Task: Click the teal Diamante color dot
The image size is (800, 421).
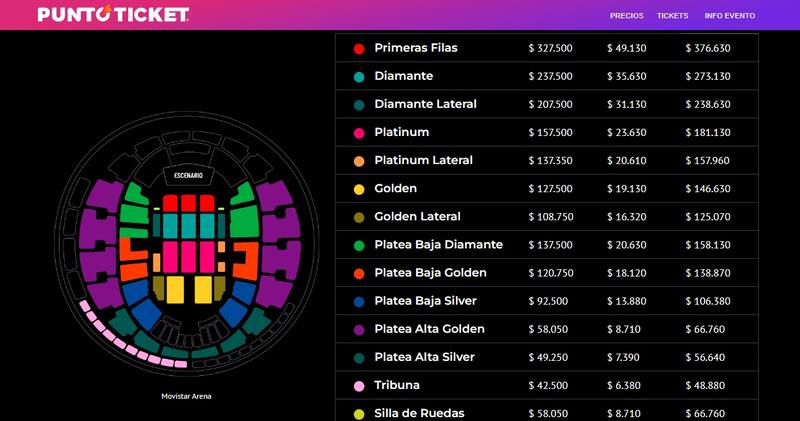Action: [x=359, y=76]
